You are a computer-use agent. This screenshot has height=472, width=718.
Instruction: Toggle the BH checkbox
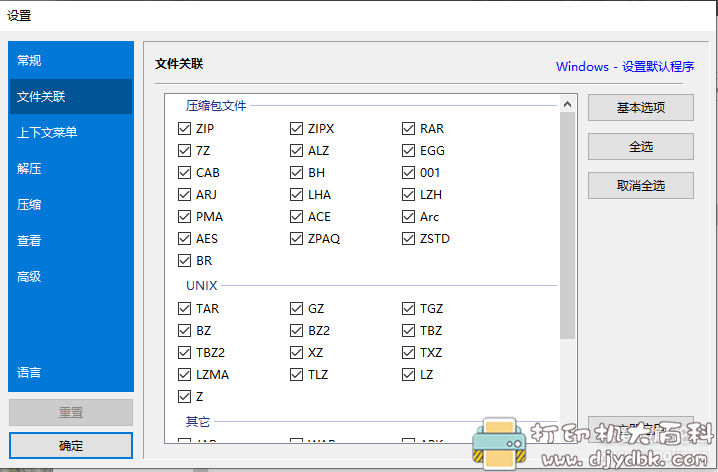[x=296, y=173]
